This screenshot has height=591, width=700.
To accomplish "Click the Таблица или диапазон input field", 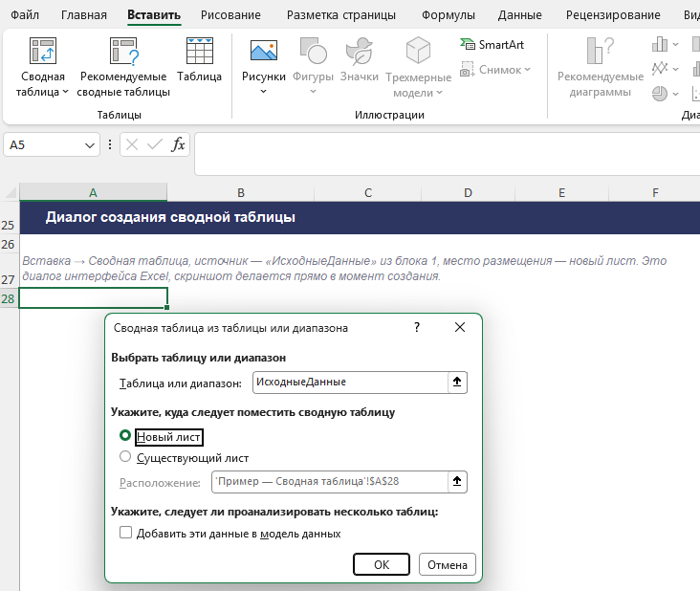I will pos(350,383).
